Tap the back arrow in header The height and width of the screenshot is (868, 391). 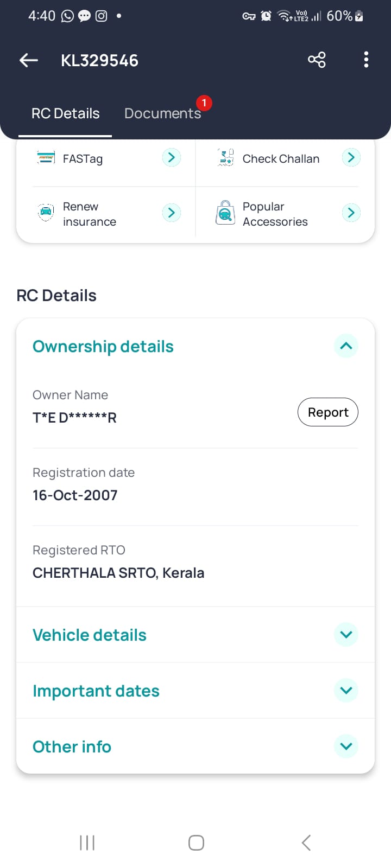[x=29, y=60]
